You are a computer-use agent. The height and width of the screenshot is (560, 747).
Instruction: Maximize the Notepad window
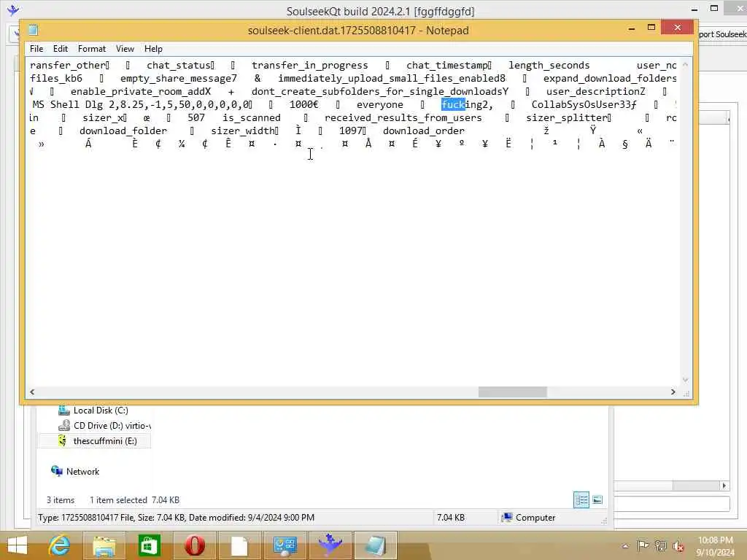[651, 28]
